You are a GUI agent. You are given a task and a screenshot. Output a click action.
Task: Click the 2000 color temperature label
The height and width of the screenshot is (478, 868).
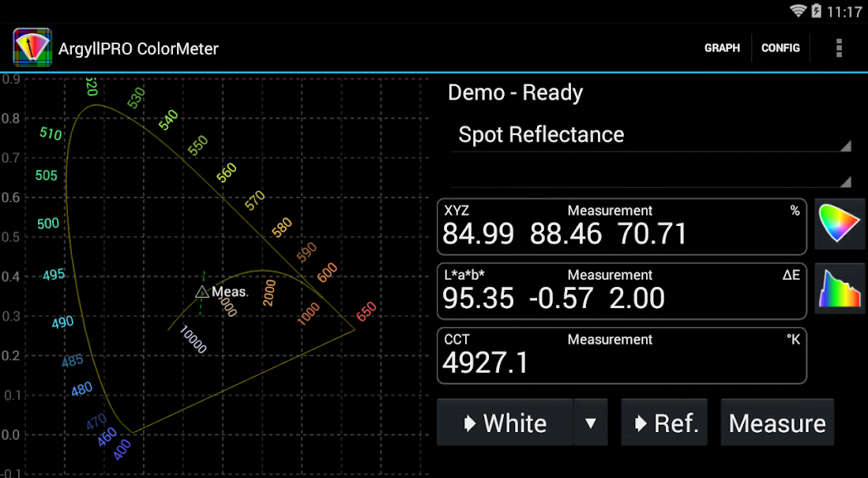(269, 293)
